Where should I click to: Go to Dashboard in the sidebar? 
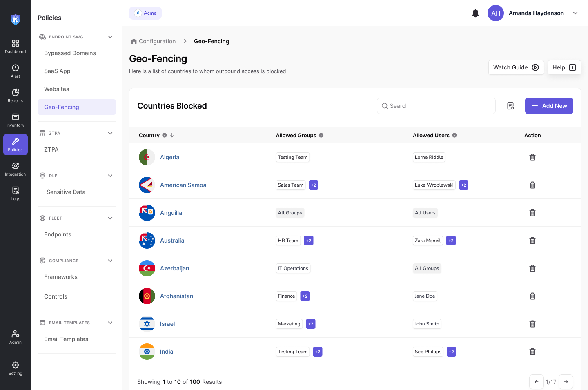coord(16,47)
